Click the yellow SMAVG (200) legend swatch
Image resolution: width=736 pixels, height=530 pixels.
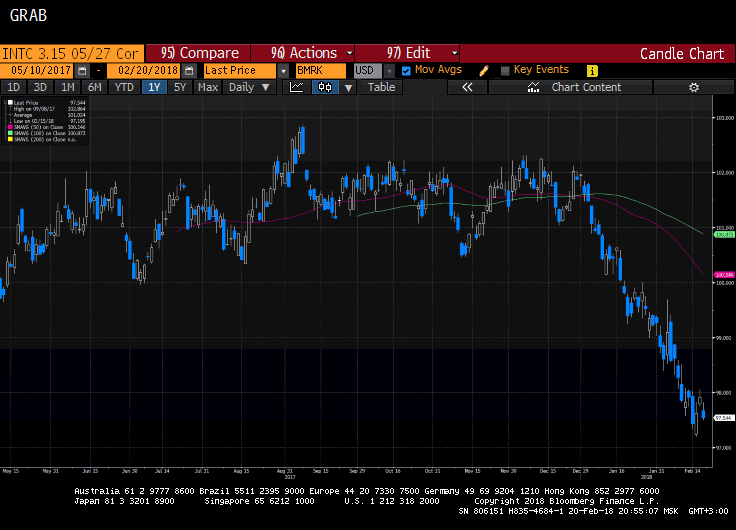(x=10, y=139)
